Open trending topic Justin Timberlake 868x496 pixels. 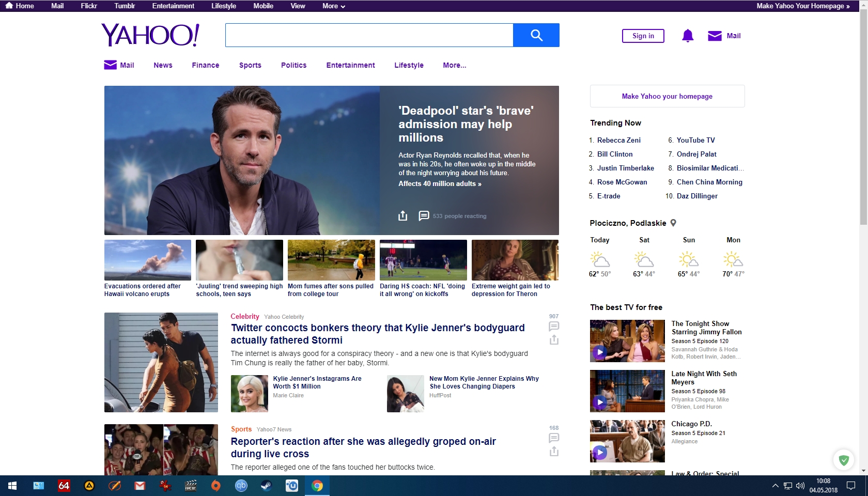pos(625,168)
